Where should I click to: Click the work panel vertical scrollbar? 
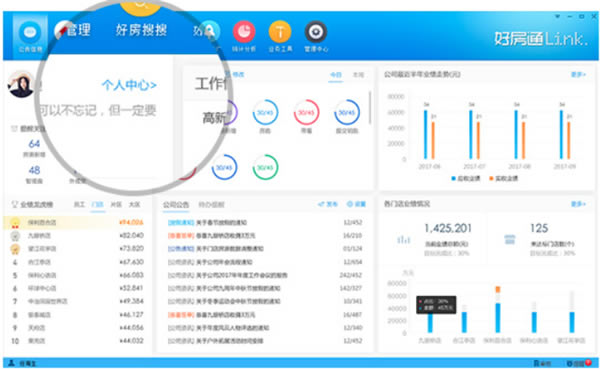tap(370, 108)
